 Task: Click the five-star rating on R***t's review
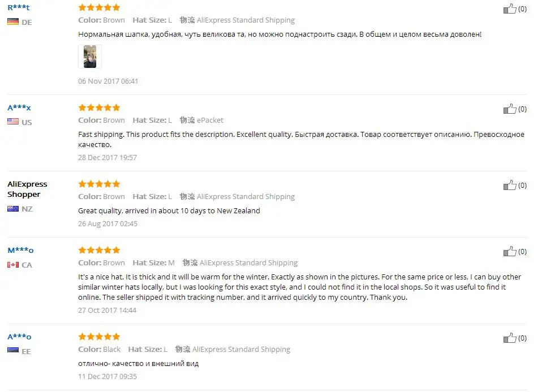pos(99,7)
